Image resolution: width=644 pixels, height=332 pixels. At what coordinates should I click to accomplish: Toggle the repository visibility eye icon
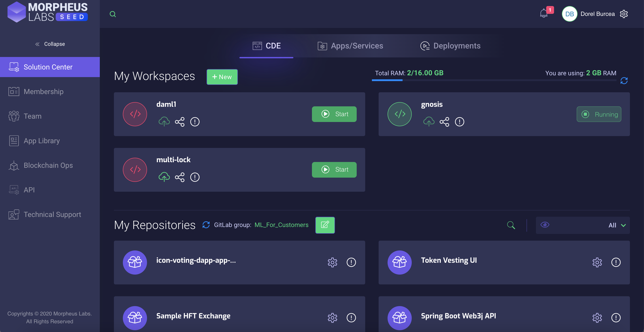pyautogui.click(x=545, y=225)
